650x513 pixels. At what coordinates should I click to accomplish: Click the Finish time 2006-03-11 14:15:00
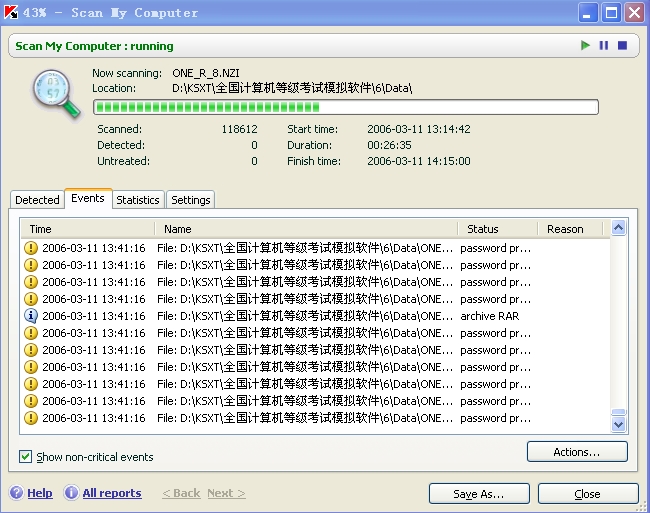pos(419,161)
